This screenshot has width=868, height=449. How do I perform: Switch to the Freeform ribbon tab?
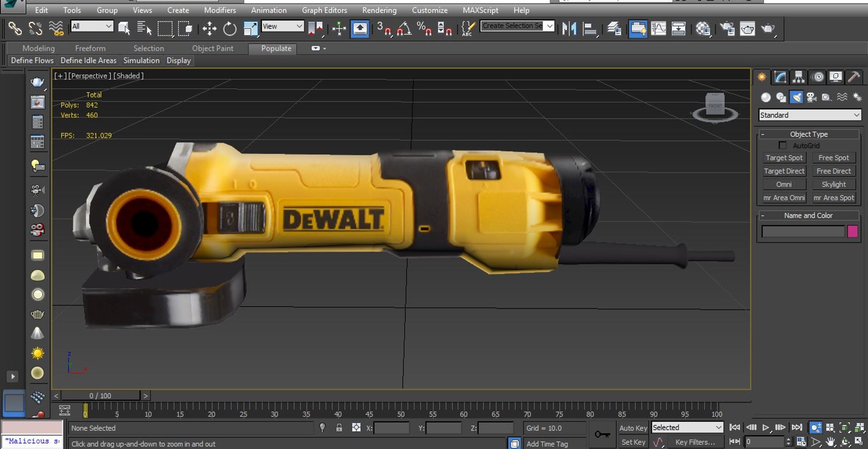tap(90, 48)
